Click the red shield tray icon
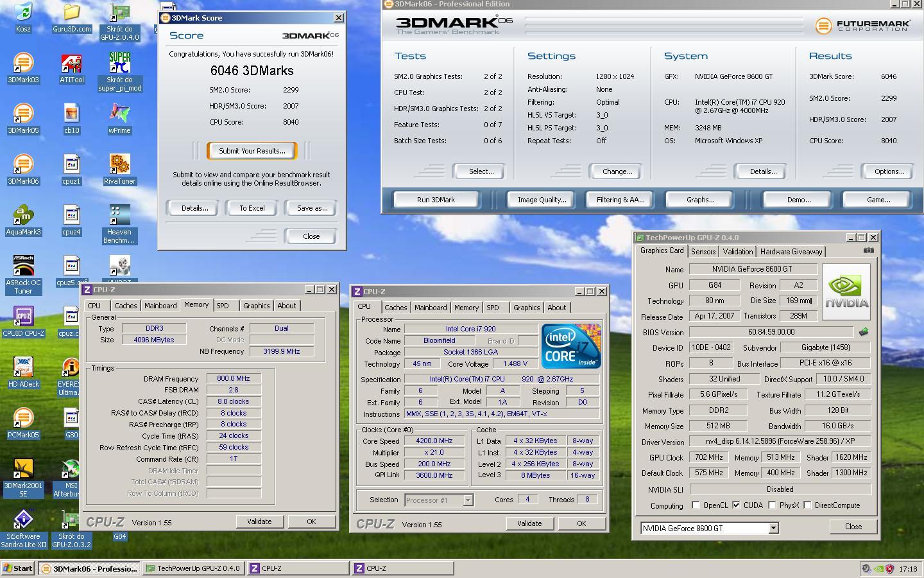The height and width of the screenshot is (578, 924). [889, 568]
